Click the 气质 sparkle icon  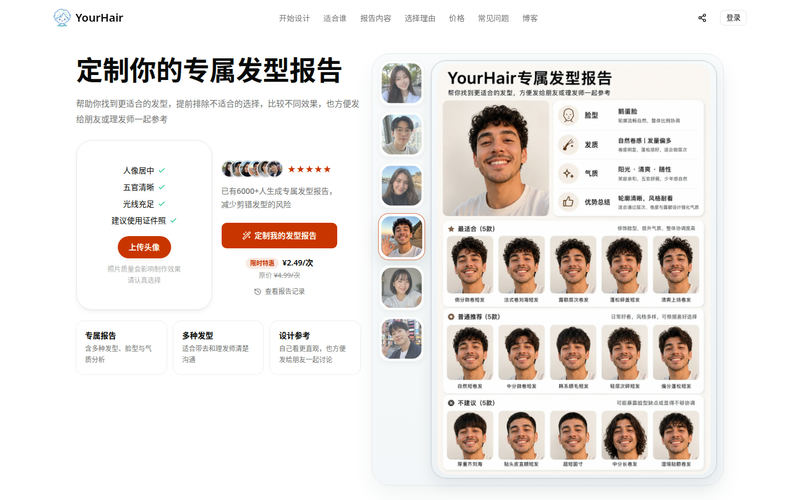[568, 173]
